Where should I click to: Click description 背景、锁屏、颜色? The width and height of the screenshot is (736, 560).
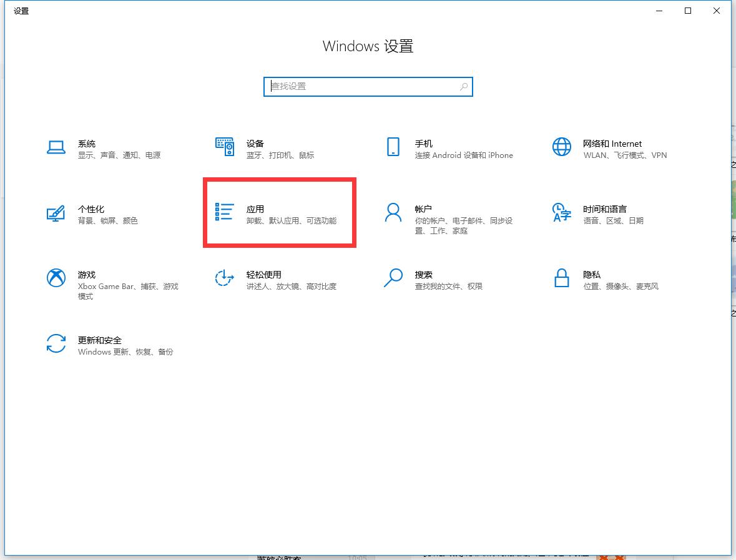coord(108,220)
